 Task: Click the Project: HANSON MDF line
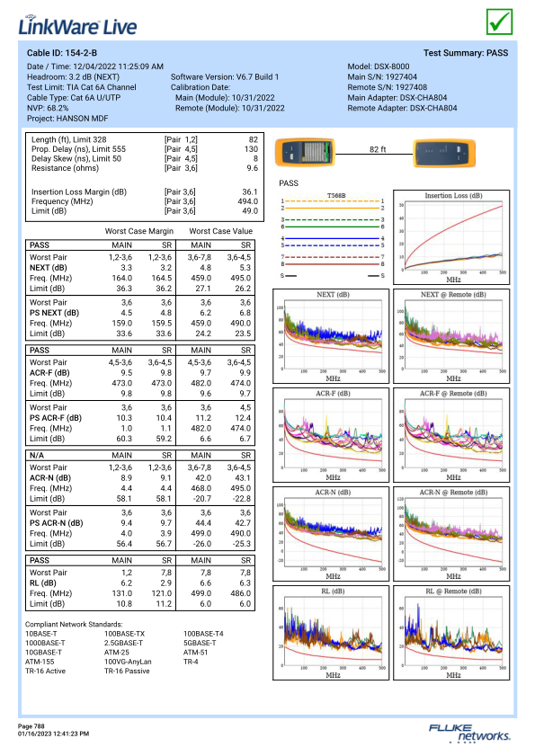pyautogui.click(x=67, y=119)
